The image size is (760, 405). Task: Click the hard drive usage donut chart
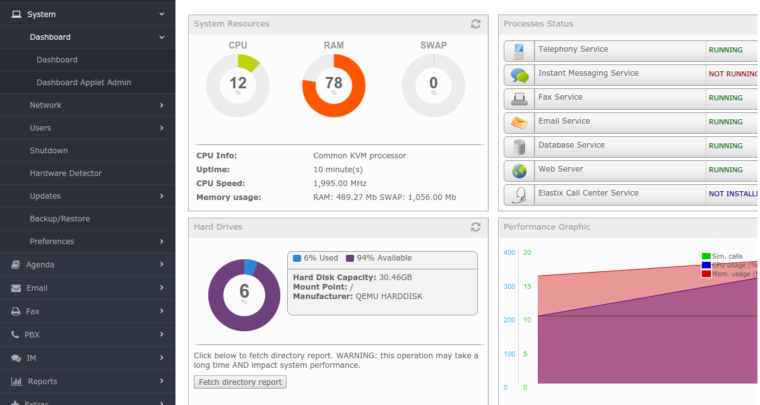coord(243,295)
